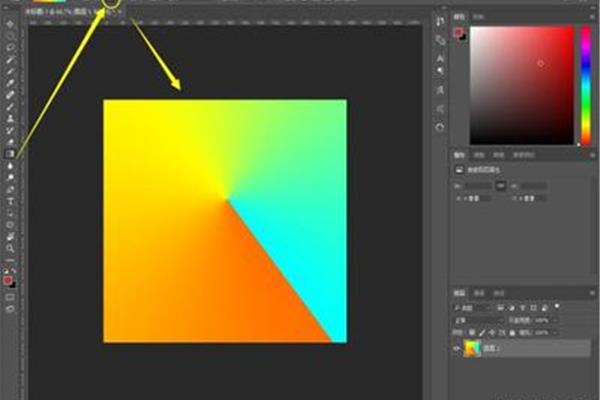Select the Move tool
Screen dimensions: 600x400
click(x=10, y=24)
